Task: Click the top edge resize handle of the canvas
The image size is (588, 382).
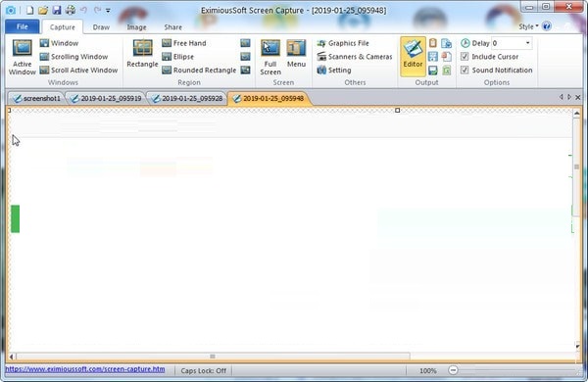Action: [398, 111]
